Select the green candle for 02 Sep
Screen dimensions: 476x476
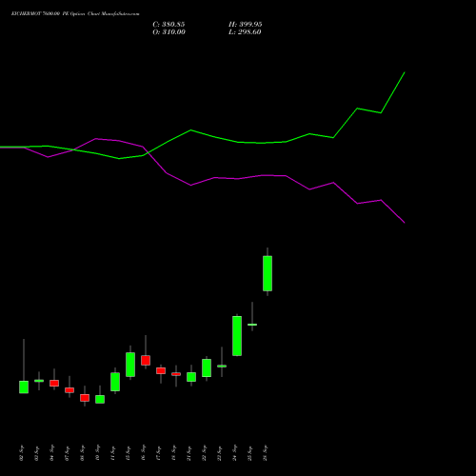click(x=24, y=387)
